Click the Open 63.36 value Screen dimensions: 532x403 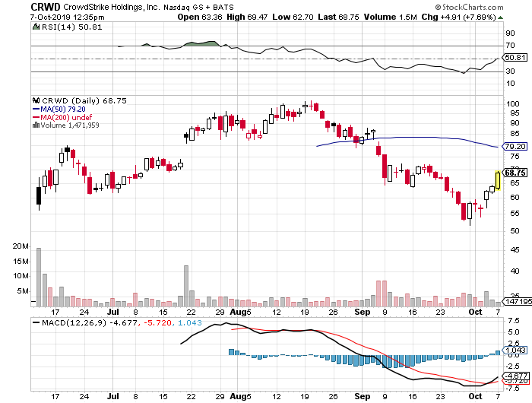pyautogui.click(x=200, y=17)
